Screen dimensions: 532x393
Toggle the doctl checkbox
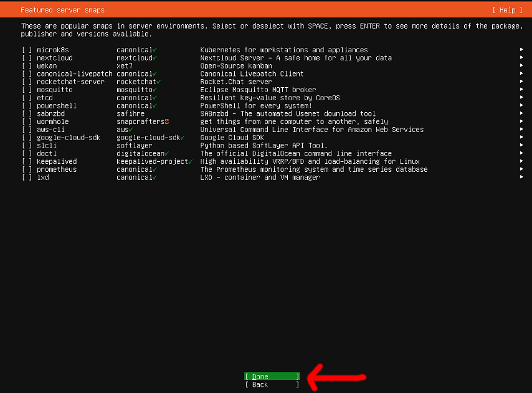coord(27,154)
